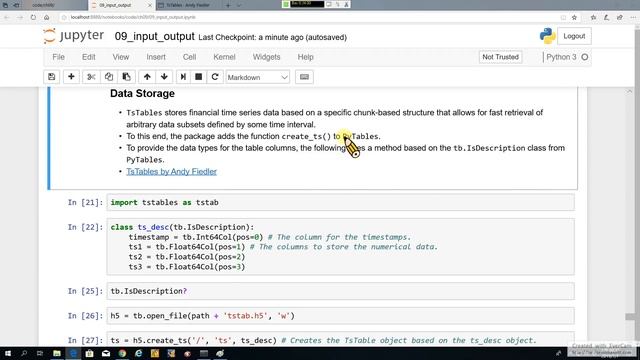Open browser settings and more menu

(x=633, y=17)
